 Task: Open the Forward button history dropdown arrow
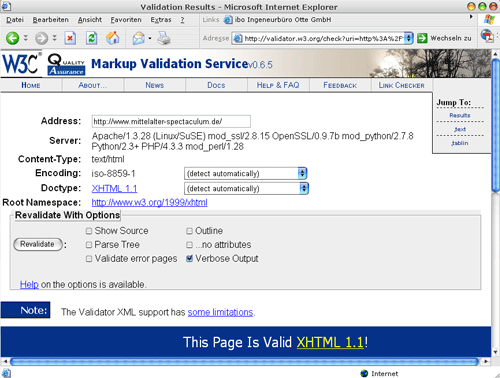pyautogui.click(x=55, y=38)
